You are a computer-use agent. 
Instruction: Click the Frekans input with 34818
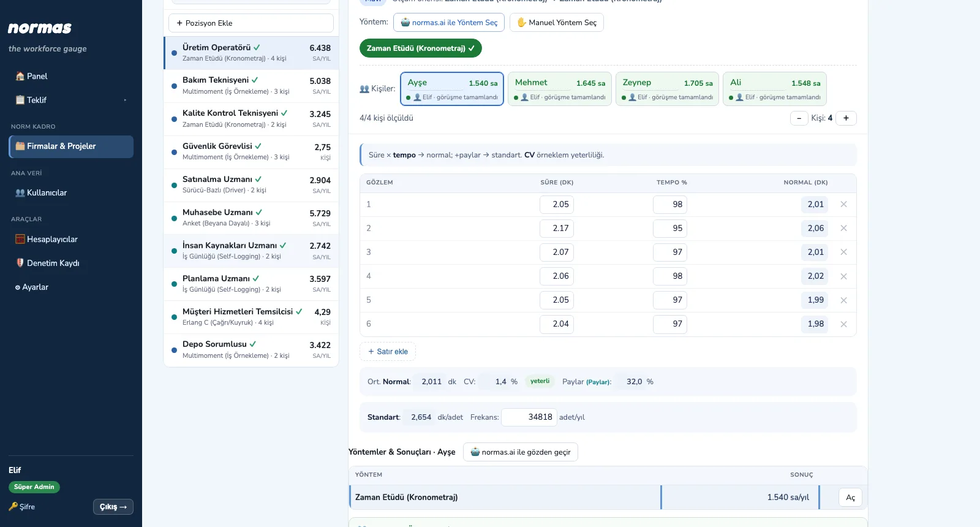(x=529, y=417)
